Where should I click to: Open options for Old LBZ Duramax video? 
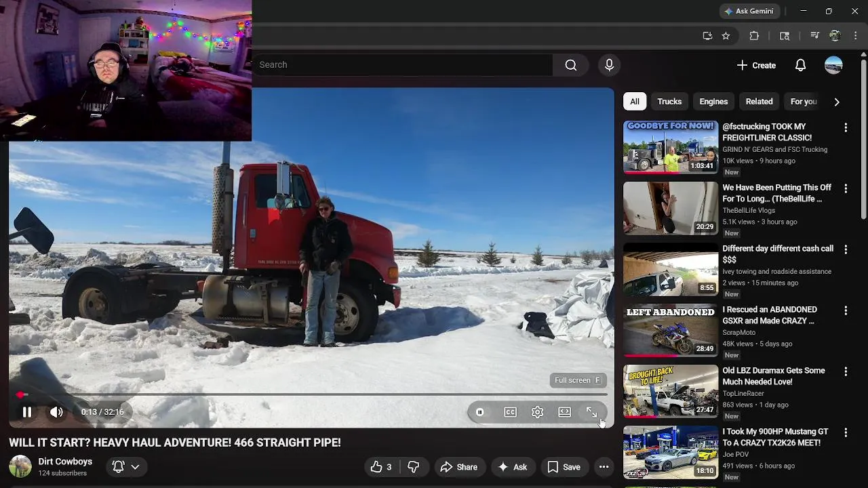pyautogui.click(x=846, y=371)
